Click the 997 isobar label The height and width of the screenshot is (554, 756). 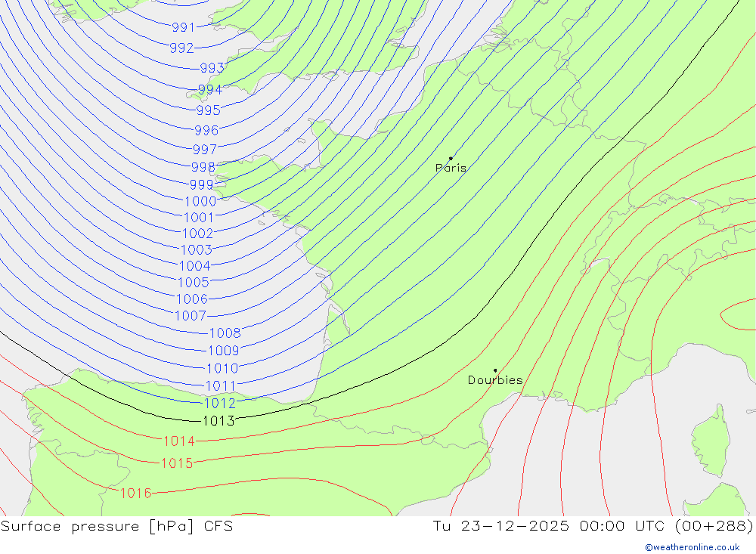click(204, 150)
